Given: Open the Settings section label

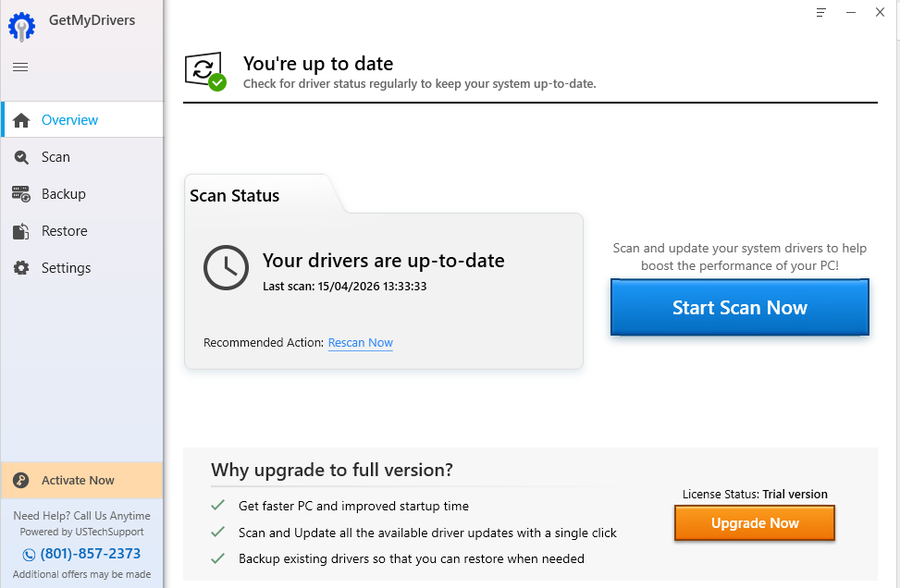Looking at the screenshot, I should coord(67,268).
